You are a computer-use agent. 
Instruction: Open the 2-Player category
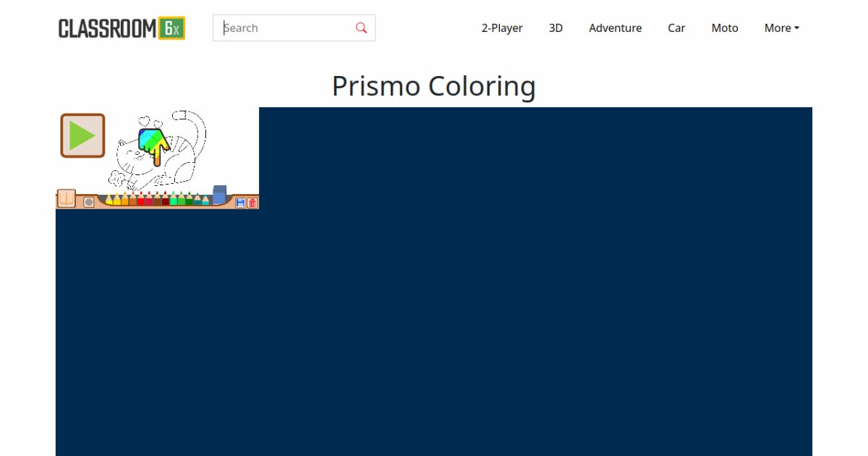502,28
